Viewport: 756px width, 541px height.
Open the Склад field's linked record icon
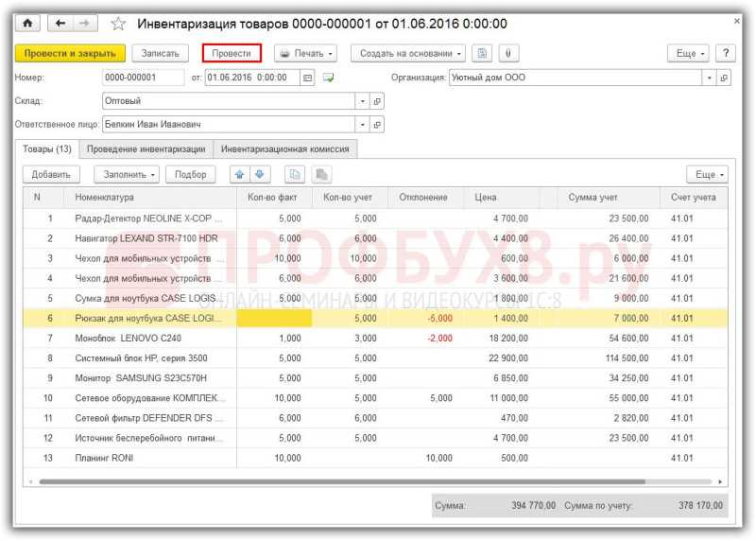click(377, 101)
